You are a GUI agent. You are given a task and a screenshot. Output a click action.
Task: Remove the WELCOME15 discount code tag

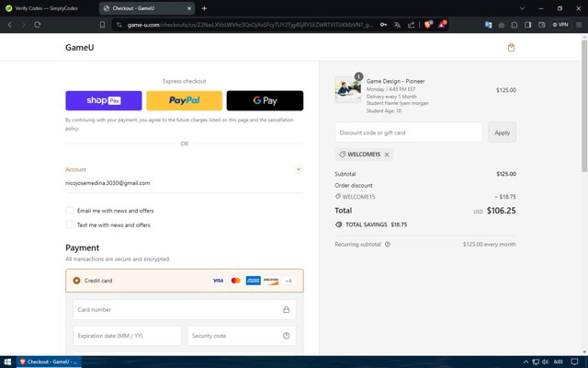click(x=387, y=155)
